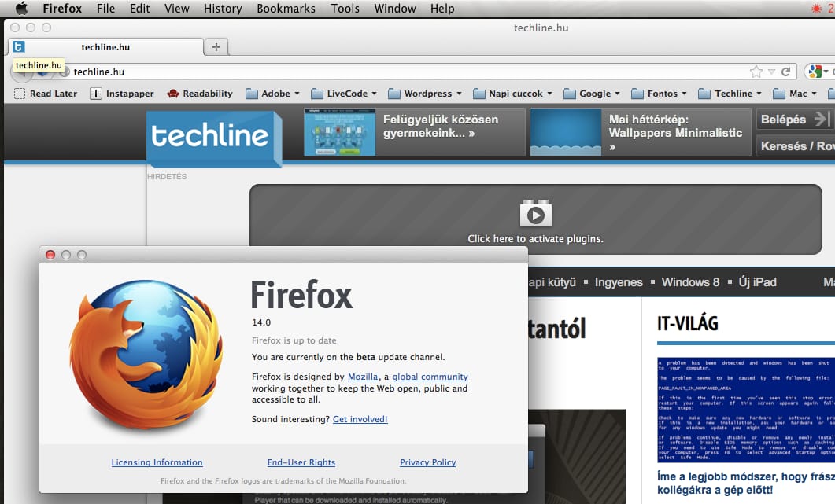Bookmark page with the star icon
The height and width of the screenshot is (504, 835).
tap(756, 72)
